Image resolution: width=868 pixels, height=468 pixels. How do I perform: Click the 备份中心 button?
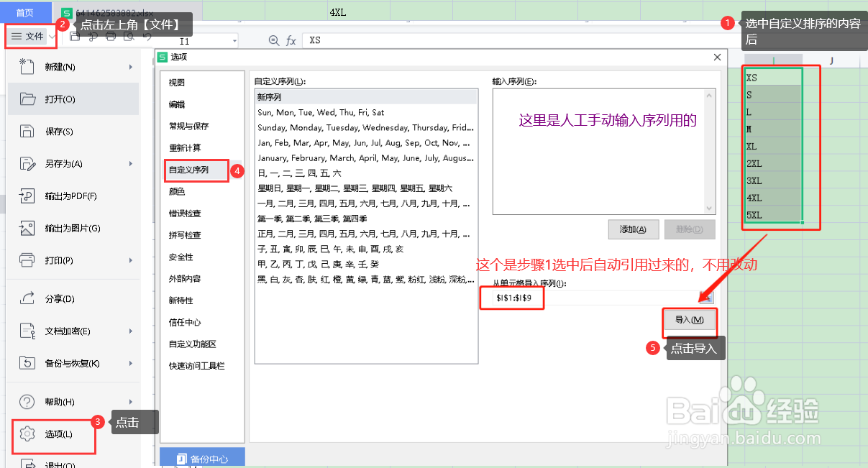pyautogui.click(x=202, y=458)
